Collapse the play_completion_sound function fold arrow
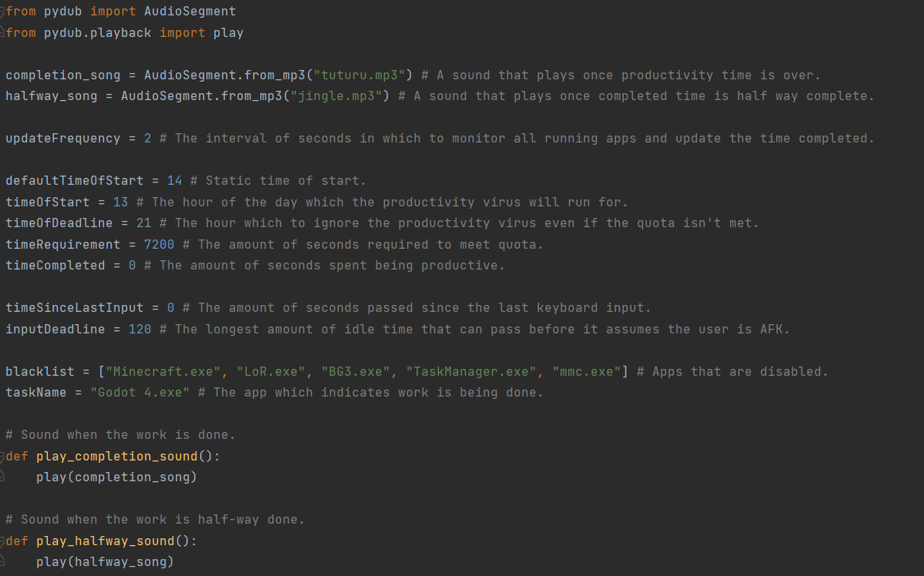 2,456
